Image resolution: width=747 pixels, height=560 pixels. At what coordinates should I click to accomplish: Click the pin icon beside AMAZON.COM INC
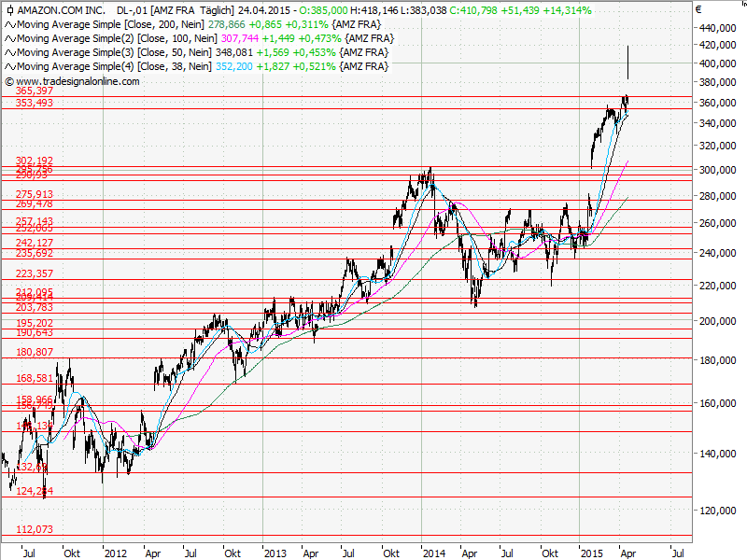tap(9, 9)
